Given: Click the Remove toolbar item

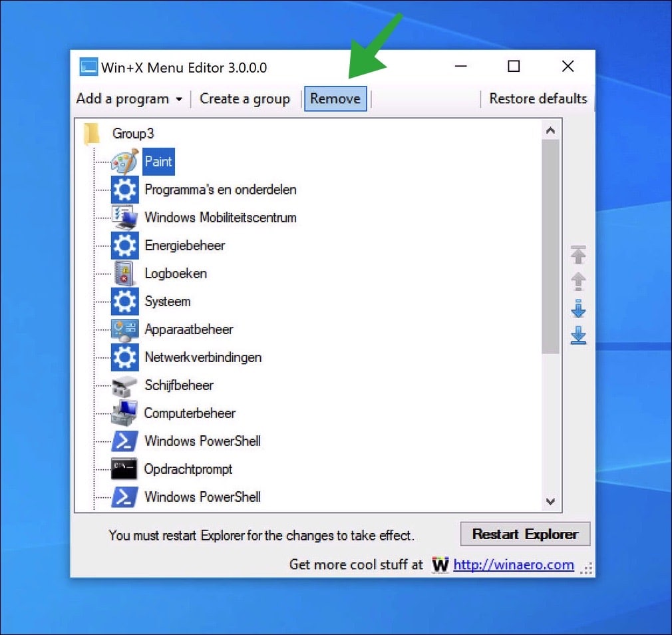Looking at the screenshot, I should pos(335,99).
